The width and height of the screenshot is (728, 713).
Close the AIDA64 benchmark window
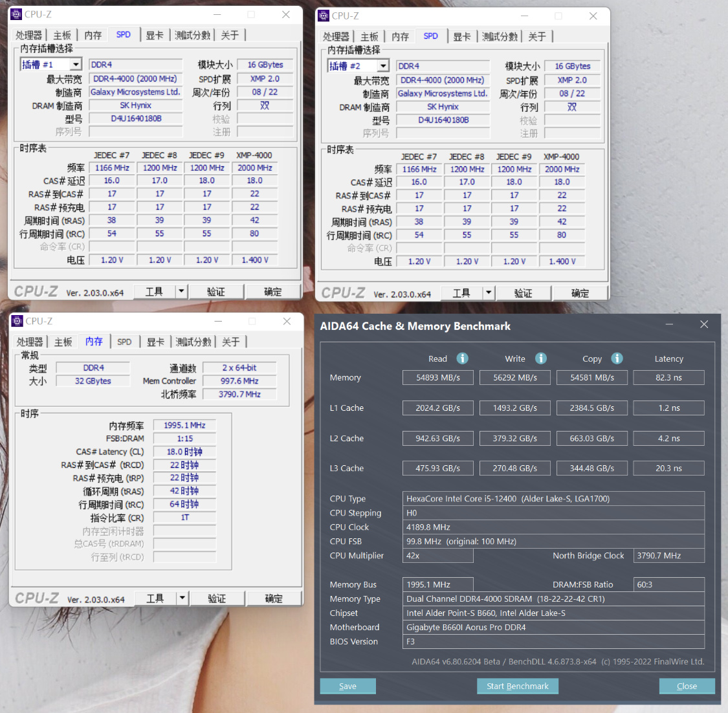click(704, 324)
